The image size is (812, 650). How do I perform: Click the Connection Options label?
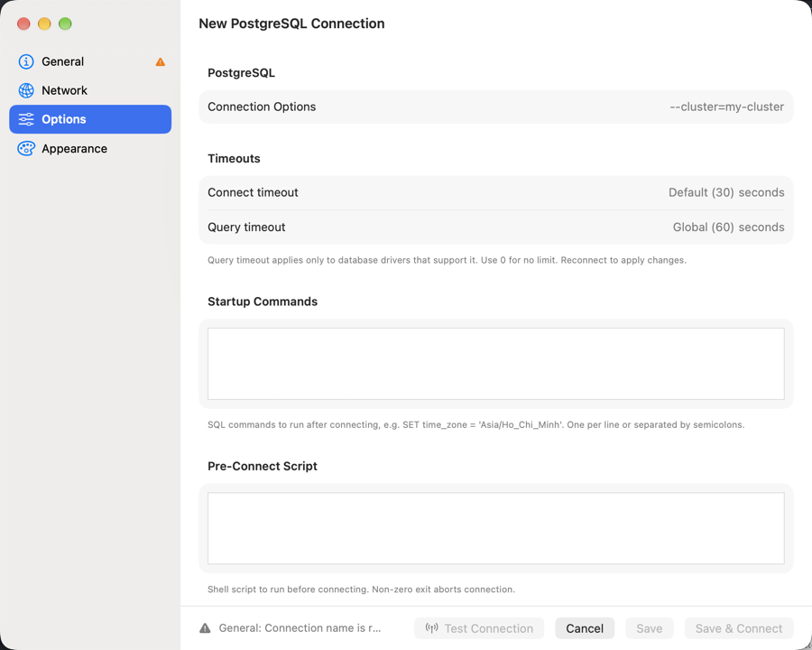[262, 107]
